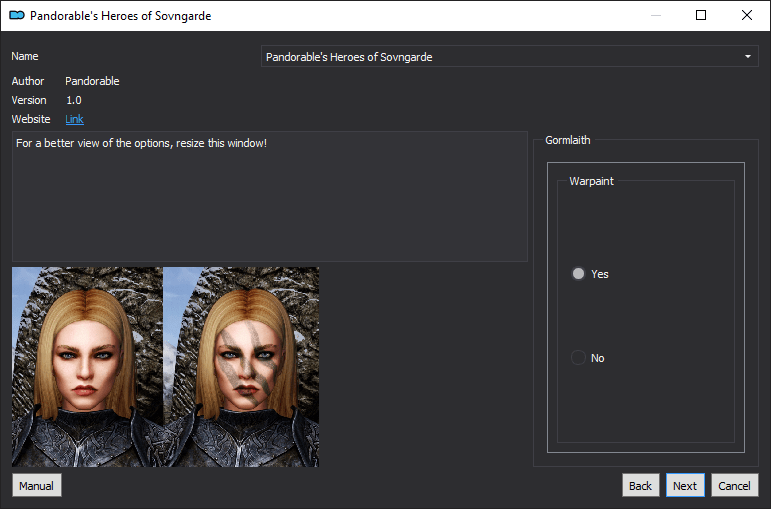Open the Name dropdown arrow
771x509 pixels.
click(747, 57)
